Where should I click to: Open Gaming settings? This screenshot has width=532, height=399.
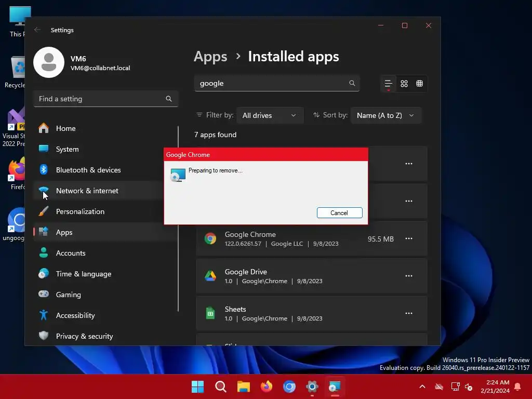pos(105,295)
